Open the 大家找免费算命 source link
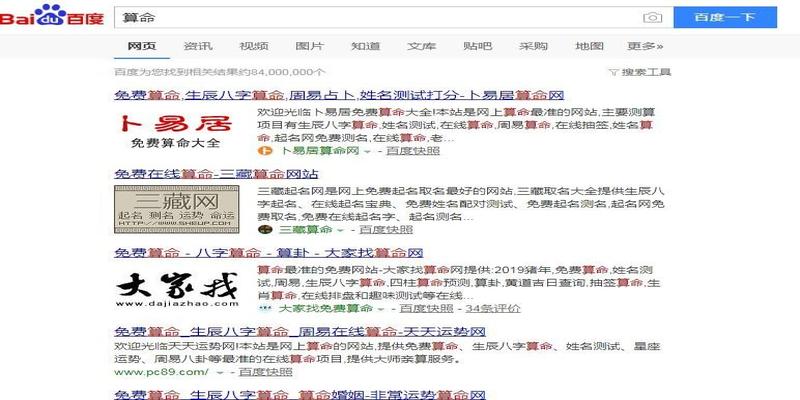This screenshot has height=400, width=800. point(326,308)
